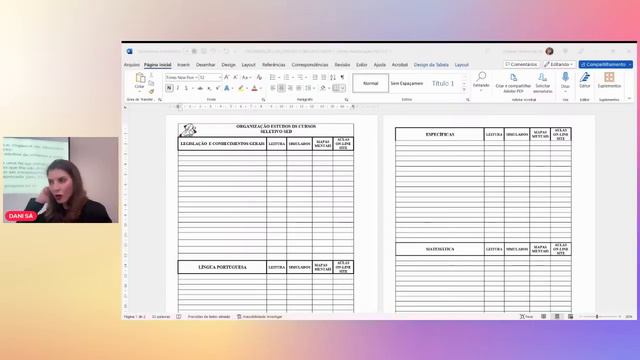Click the Cut scissors icon
Screen dimensions: 640x360
tap(151, 76)
